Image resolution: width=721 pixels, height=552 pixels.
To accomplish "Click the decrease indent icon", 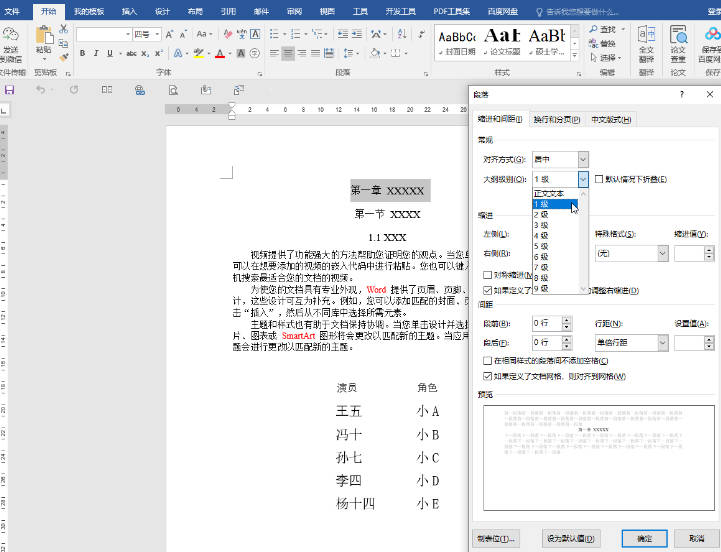I will 343,34.
